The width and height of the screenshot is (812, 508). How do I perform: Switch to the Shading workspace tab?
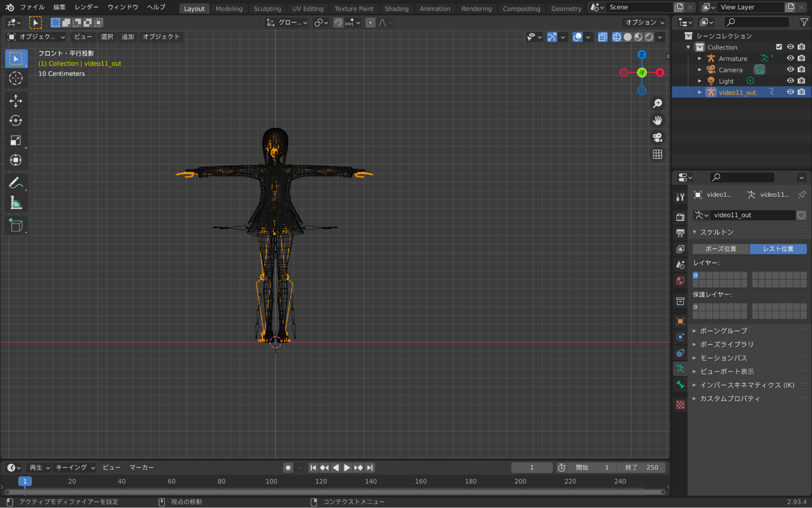[x=396, y=9]
